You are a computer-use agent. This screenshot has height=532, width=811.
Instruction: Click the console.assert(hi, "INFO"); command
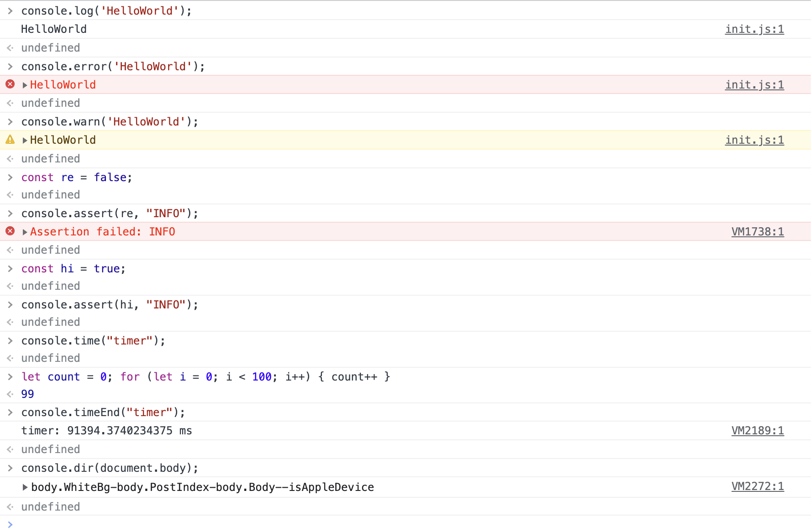tap(110, 305)
